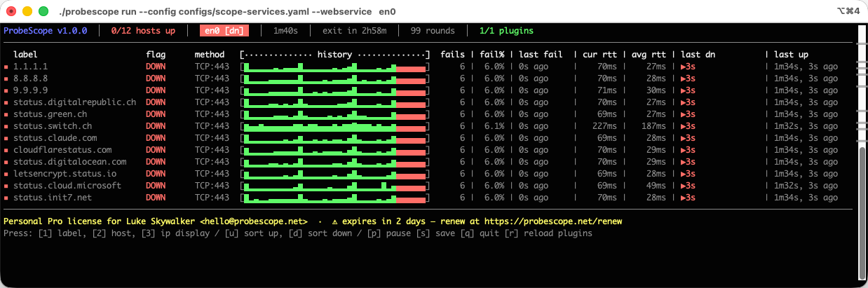The width and height of the screenshot is (868, 288).
Task: Click the green zoom button of the terminal window
Action: click(x=43, y=11)
